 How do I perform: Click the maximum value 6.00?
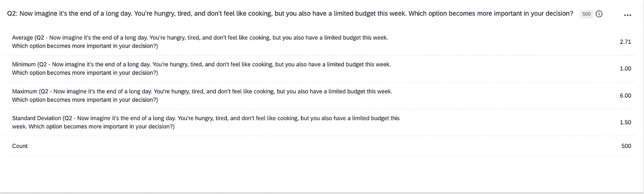[x=625, y=96]
